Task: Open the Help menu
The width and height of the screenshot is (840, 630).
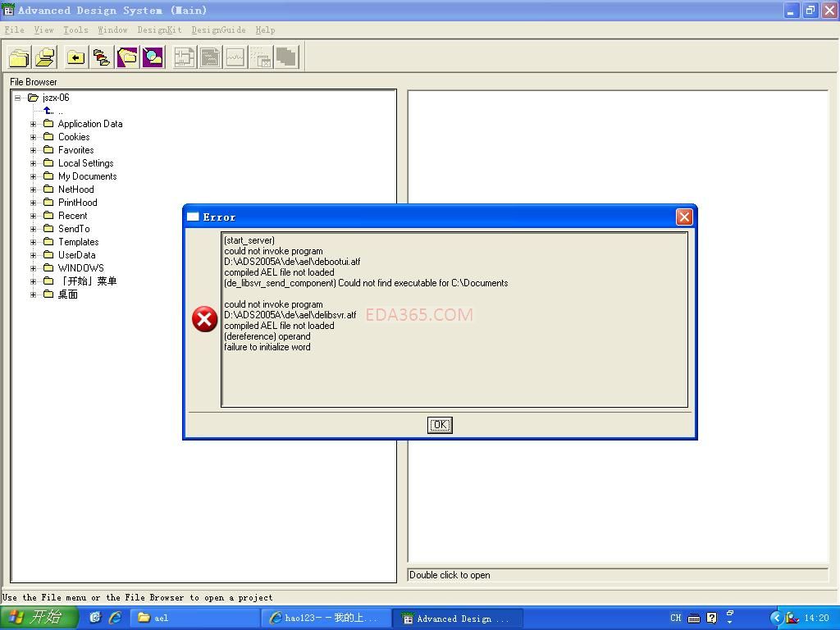Action: click(x=265, y=30)
